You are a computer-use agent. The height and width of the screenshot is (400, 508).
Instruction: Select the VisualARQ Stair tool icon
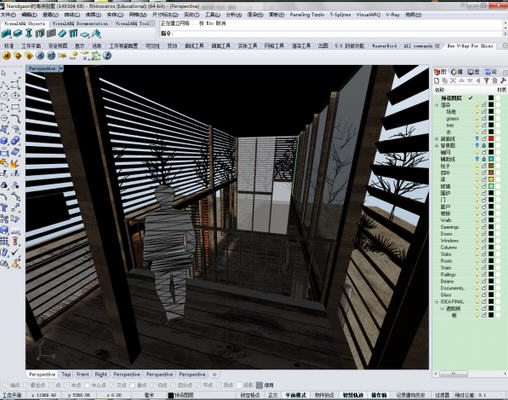[62, 34]
